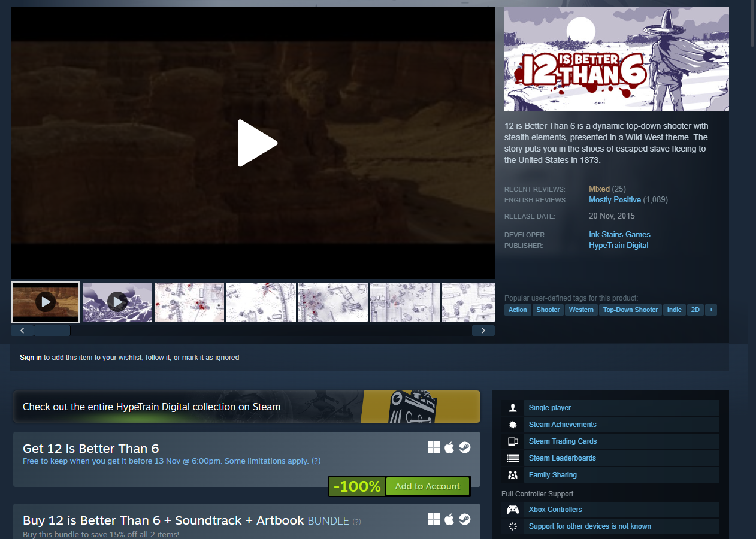Click the Western tag

click(581, 310)
